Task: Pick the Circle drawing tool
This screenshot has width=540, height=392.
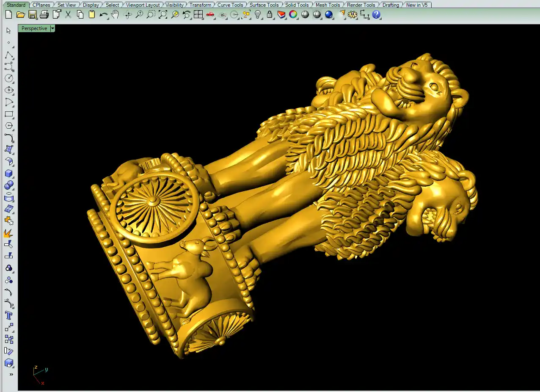Action: (9, 78)
